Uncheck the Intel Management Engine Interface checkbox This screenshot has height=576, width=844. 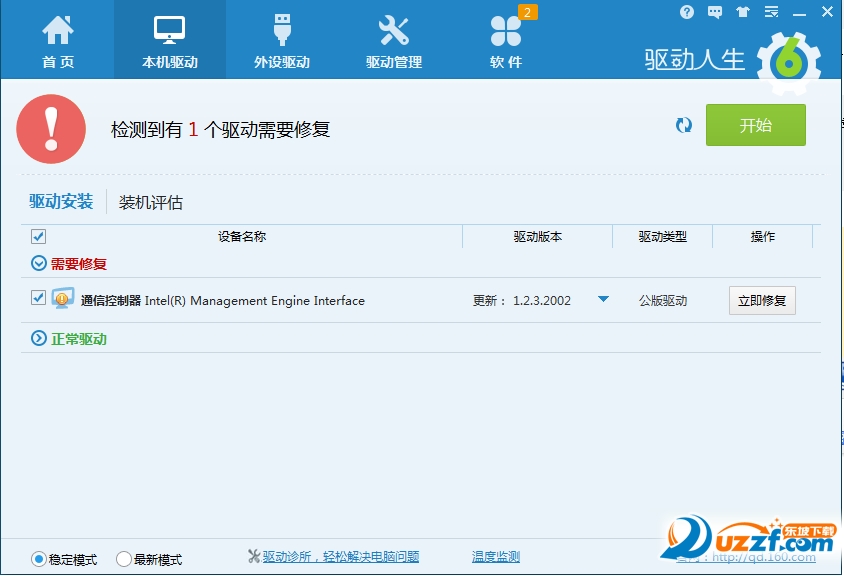point(39,298)
